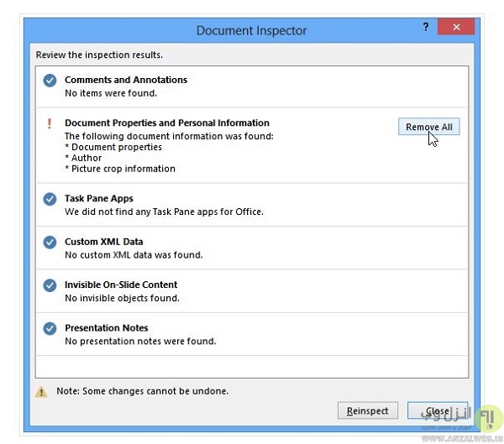Click the Reinspect button
This screenshot has height=444, width=504.
pyautogui.click(x=367, y=410)
